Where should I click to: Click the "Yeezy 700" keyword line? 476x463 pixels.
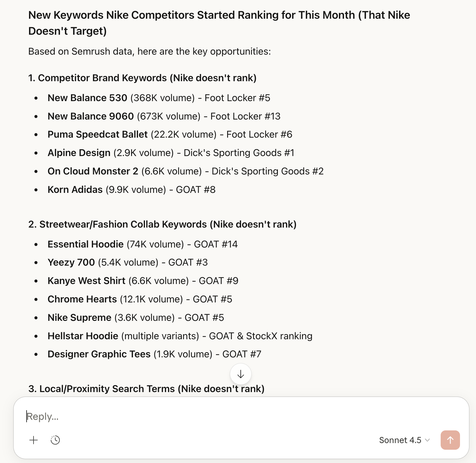(71, 262)
